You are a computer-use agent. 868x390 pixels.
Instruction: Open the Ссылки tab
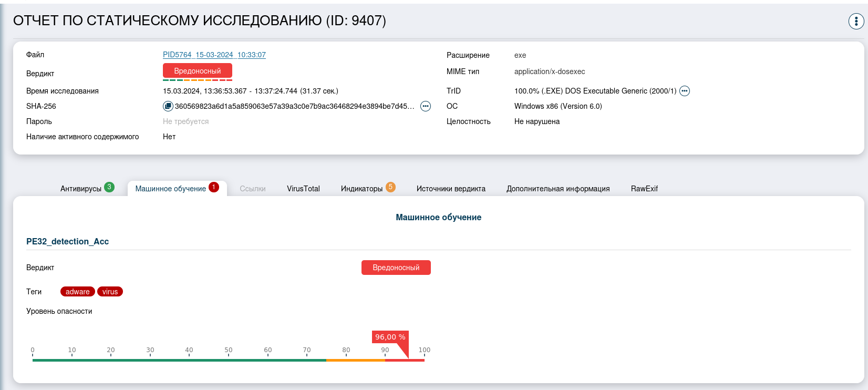click(252, 189)
